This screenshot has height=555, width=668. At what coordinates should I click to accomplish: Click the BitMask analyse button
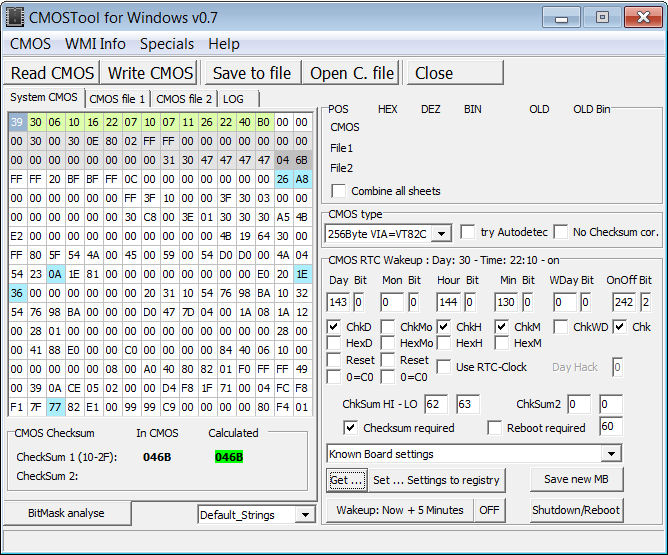click(66, 513)
